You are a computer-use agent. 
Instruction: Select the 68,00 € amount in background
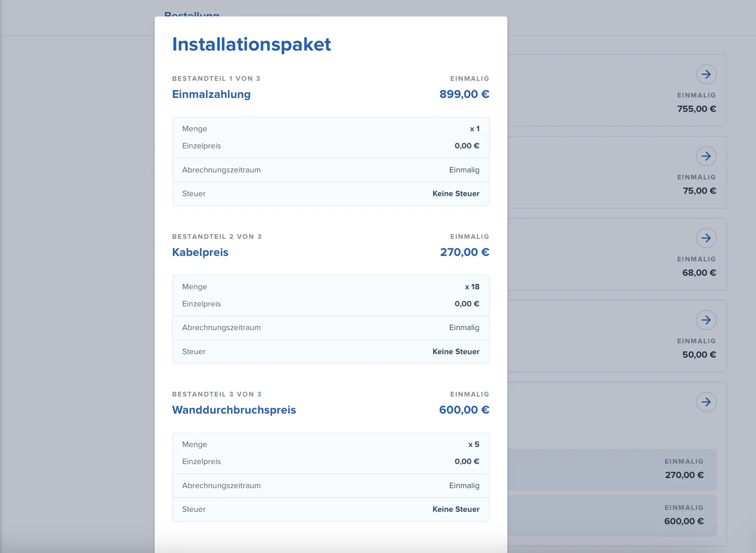[699, 273]
